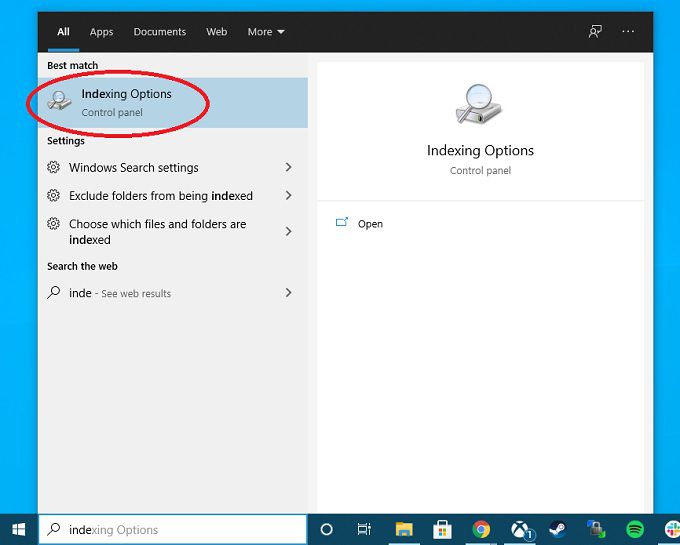Click the Windows Start button
This screenshot has width=680, height=545.
(18, 530)
